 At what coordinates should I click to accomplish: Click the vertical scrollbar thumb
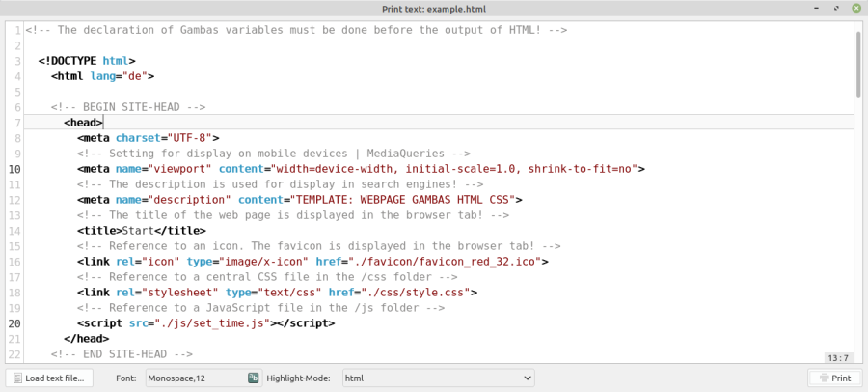(x=858, y=63)
